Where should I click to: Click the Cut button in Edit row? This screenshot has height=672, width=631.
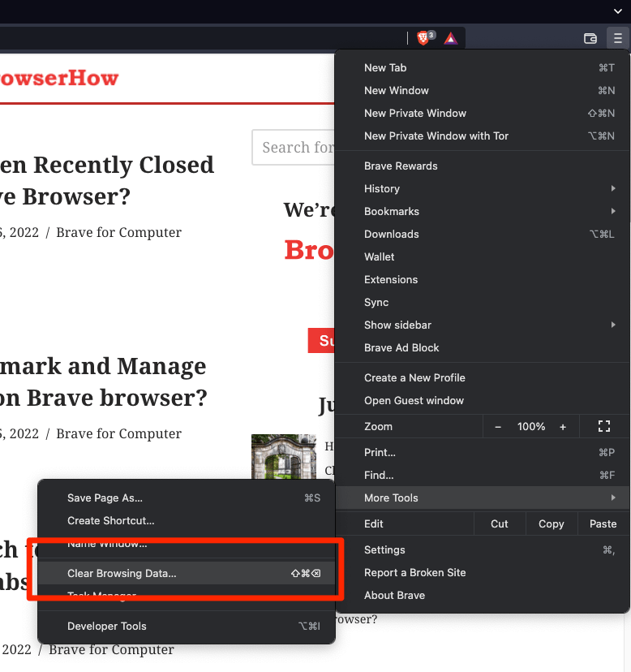click(500, 523)
